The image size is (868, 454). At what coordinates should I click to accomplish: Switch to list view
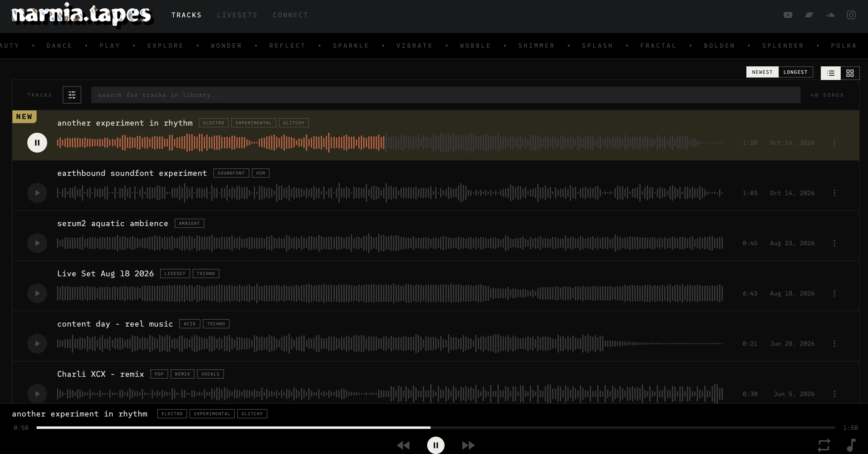(830, 73)
